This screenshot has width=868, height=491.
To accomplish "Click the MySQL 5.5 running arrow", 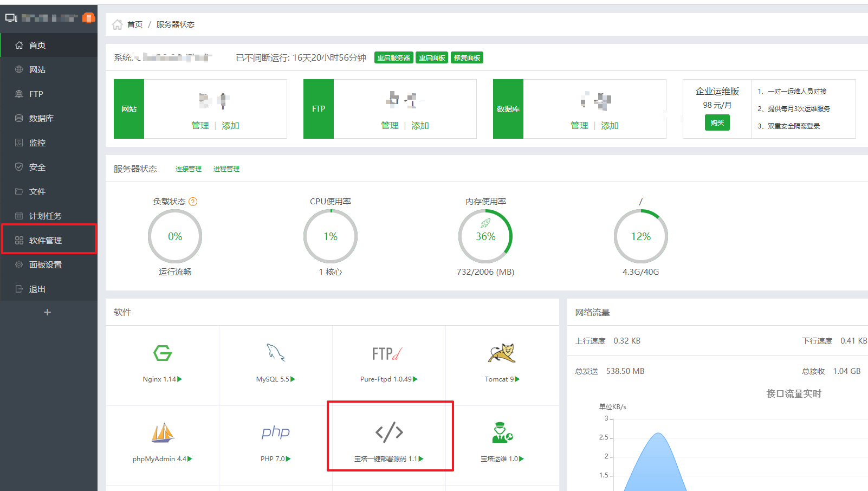I will (293, 379).
